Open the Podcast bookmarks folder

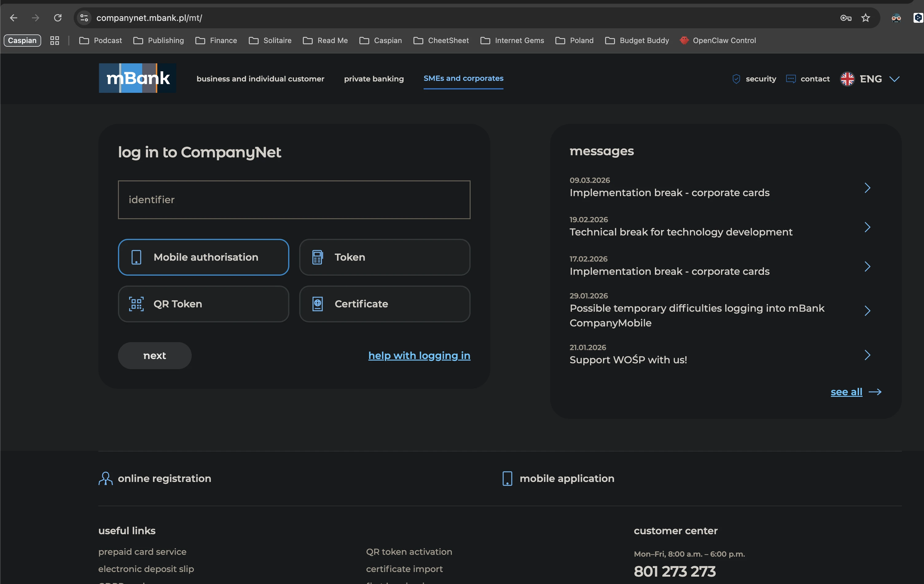(x=100, y=40)
